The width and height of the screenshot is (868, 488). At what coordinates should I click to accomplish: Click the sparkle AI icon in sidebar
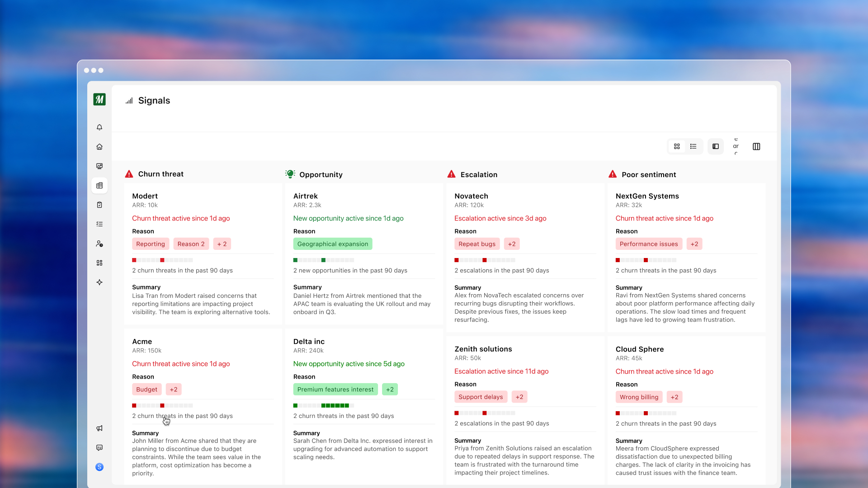pyautogui.click(x=99, y=282)
